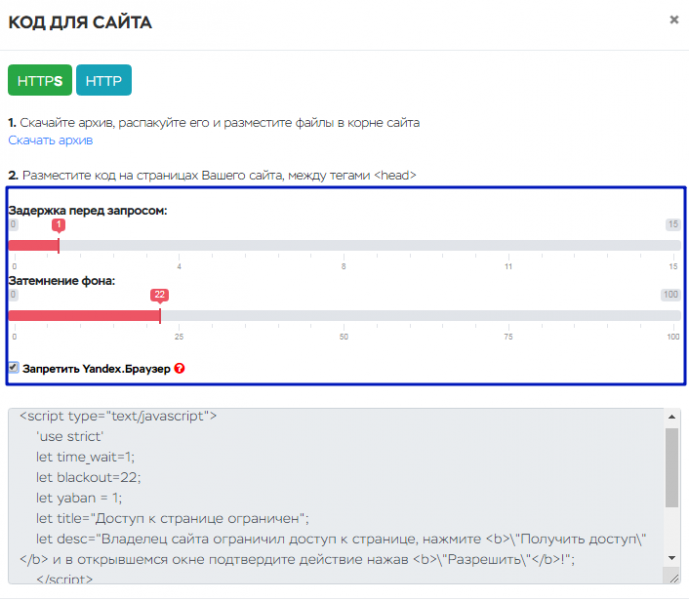Click the code box scroll-down arrow

point(672,558)
